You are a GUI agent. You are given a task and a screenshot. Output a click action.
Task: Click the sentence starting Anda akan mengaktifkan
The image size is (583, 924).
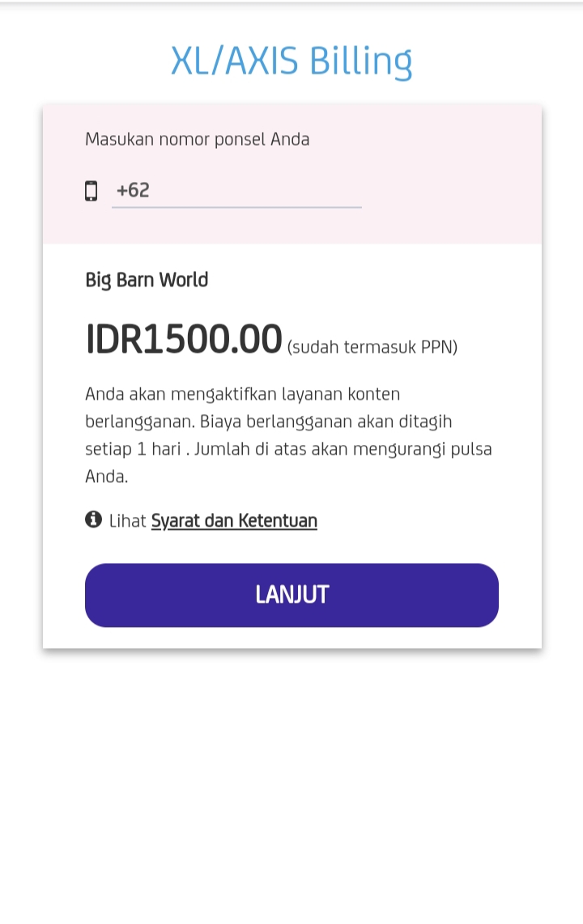[243, 395]
